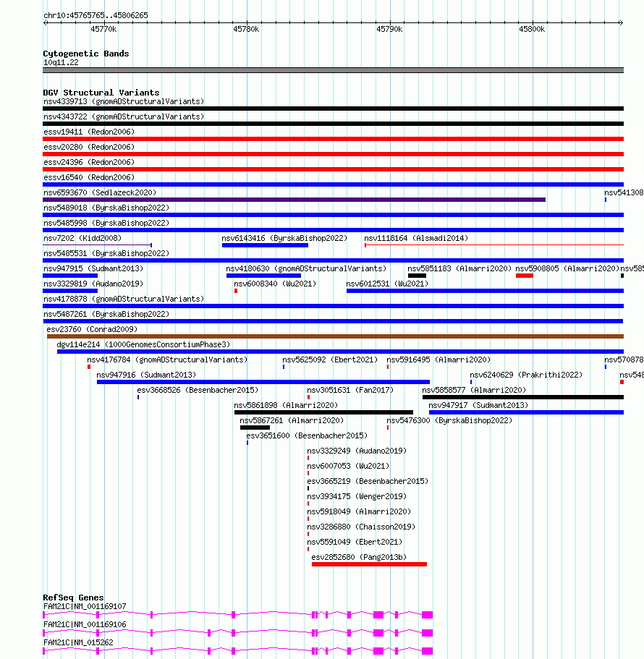
Task: Open nsv5489018 ByrskaBishop2022 variant
Action: [x=106, y=208]
